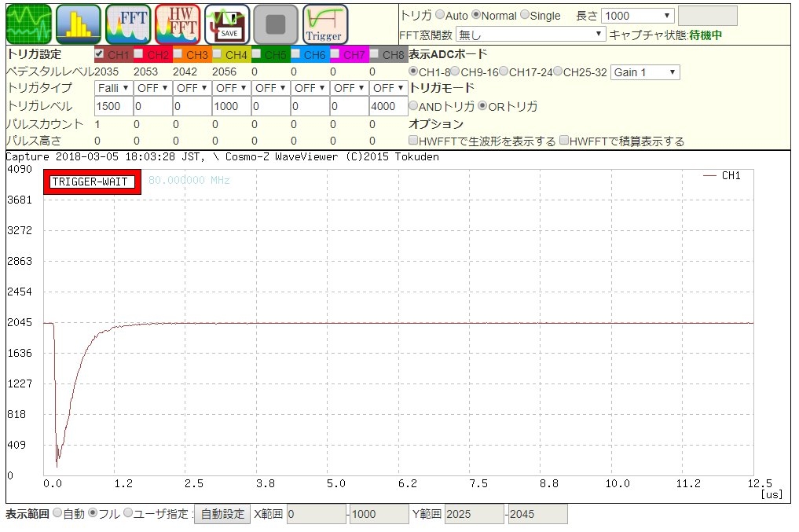Open the 長さ length dropdown
The image size is (799, 532).
tap(637, 16)
